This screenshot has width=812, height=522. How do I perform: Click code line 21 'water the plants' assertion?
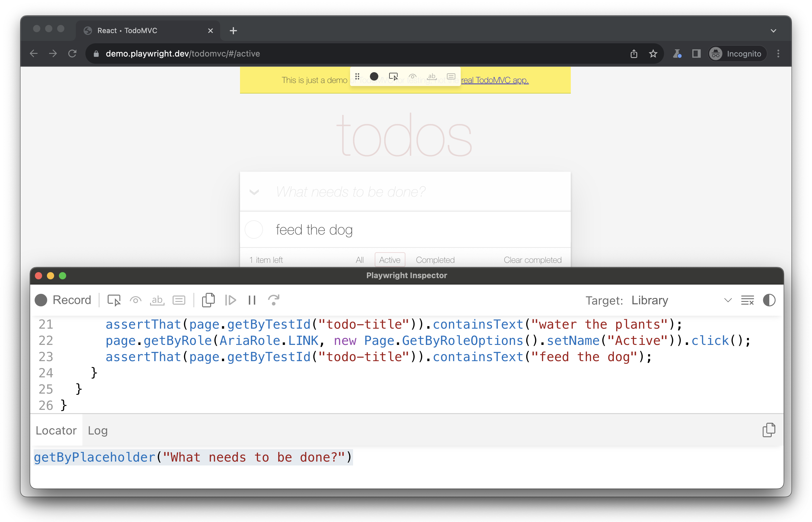pyautogui.click(x=394, y=324)
